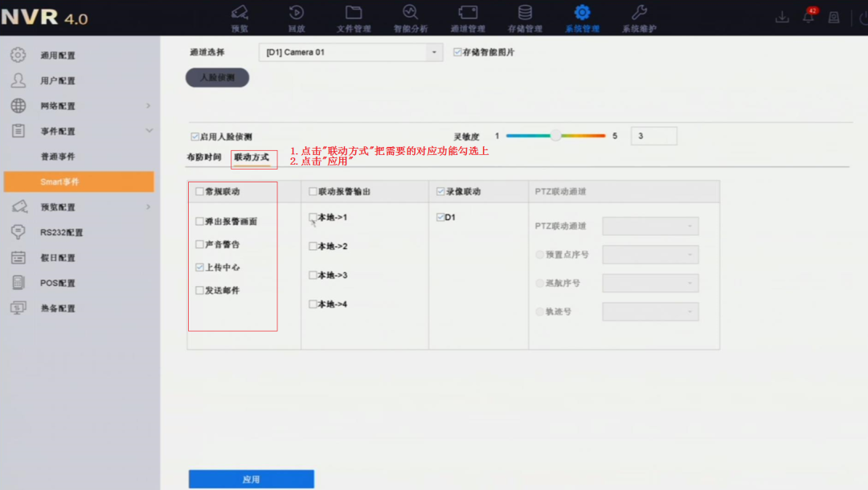Click the 人脸侦测 button
This screenshot has height=490, width=868.
pyautogui.click(x=219, y=77)
